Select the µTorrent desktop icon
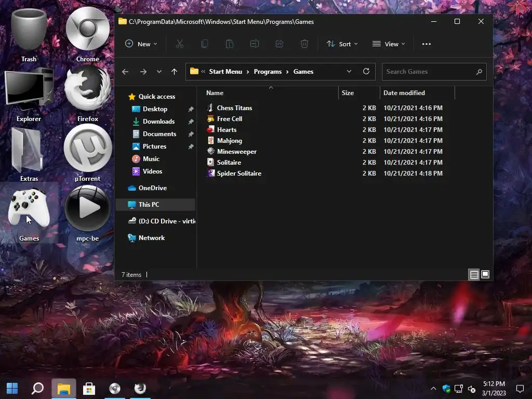The width and height of the screenshot is (532, 399). [87, 153]
